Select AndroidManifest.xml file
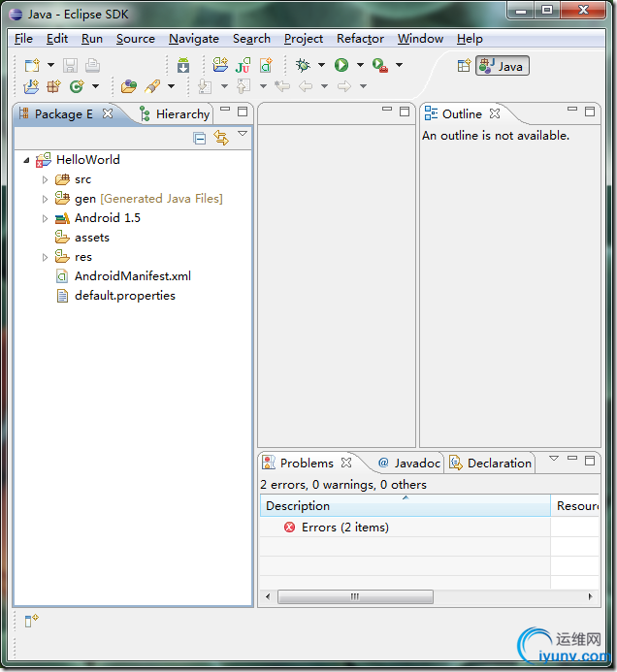The image size is (617, 672). [x=123, y=276]
